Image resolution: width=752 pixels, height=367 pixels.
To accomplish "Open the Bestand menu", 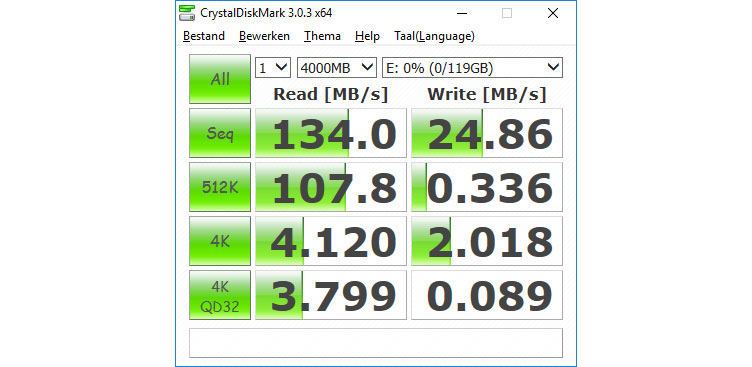I will tap(204, 36).
